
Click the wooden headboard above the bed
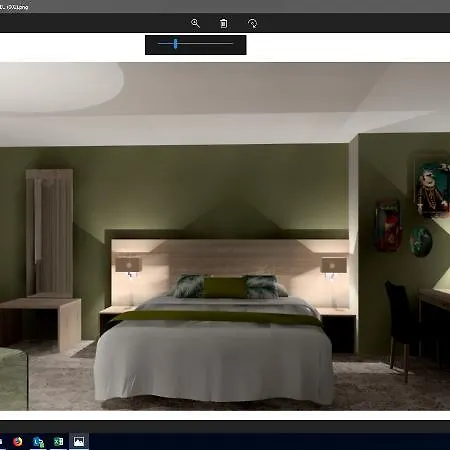[x=230, y=257]
